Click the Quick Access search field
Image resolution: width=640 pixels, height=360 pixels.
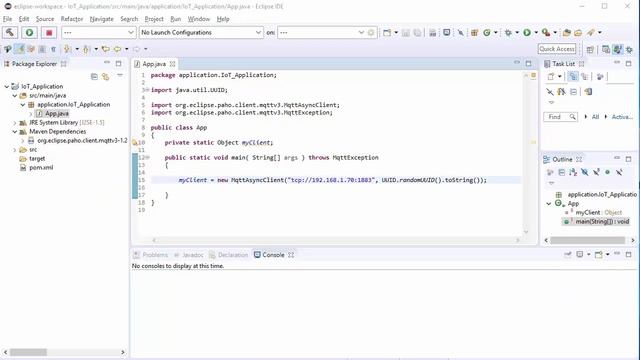557,49
